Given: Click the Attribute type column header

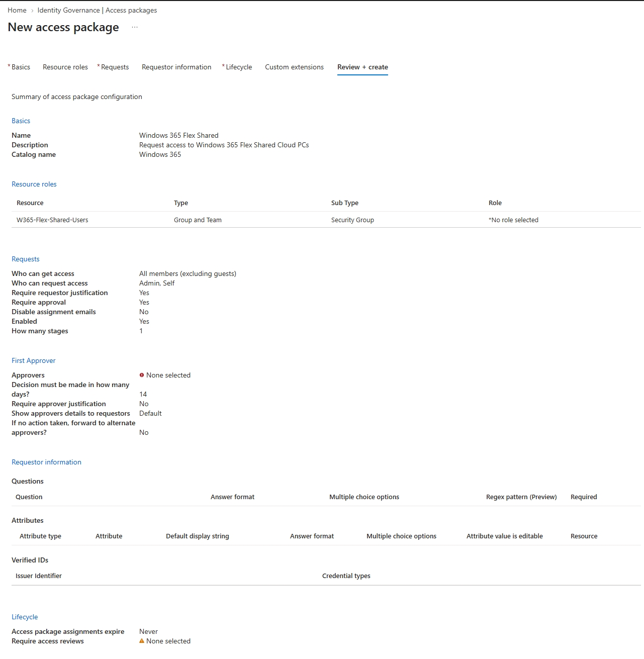Looking at the screenshot, I should (40, 536).
